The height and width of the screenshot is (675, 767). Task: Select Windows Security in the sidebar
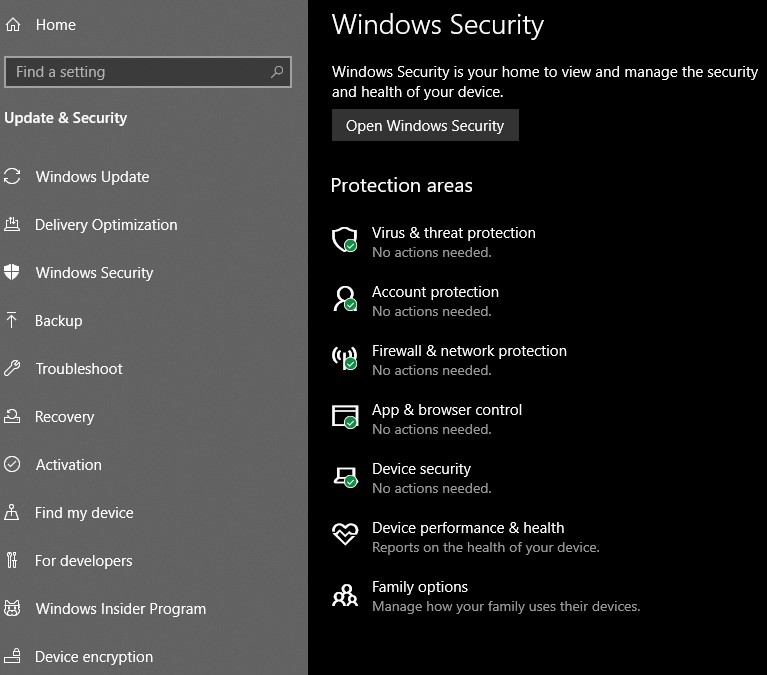point(94,272)
